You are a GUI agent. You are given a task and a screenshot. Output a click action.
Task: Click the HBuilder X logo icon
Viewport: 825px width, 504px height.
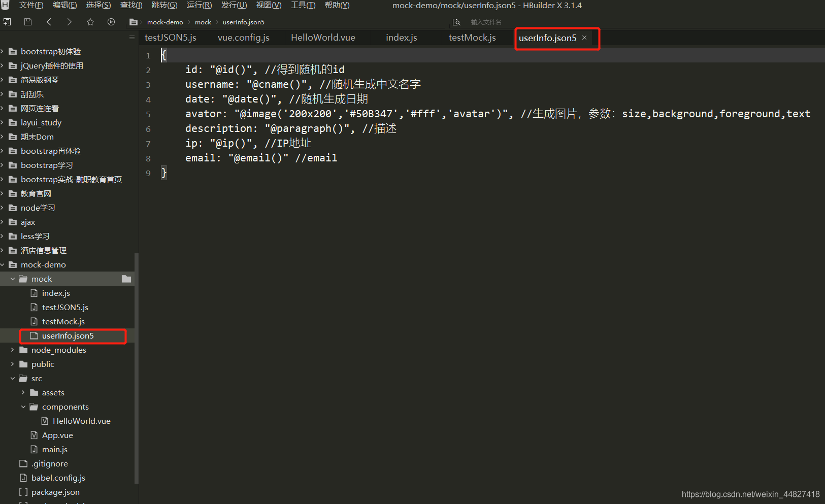click(5, 5)
